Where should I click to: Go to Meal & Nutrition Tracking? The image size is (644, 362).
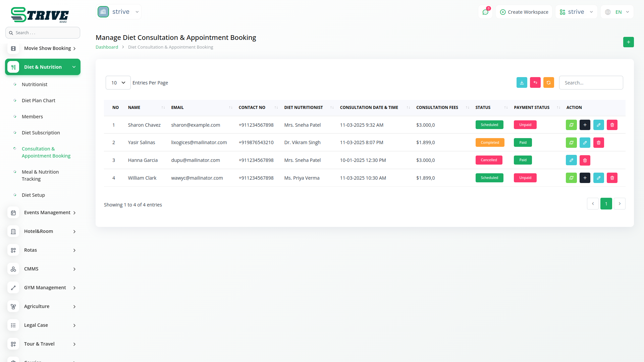pyautogui.click(x=40, y=175)
